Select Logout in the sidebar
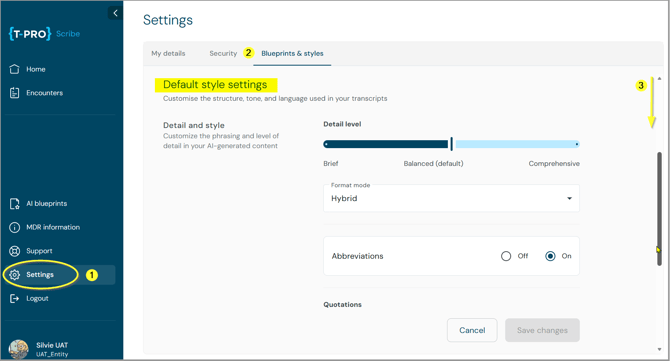 [37, 298]
